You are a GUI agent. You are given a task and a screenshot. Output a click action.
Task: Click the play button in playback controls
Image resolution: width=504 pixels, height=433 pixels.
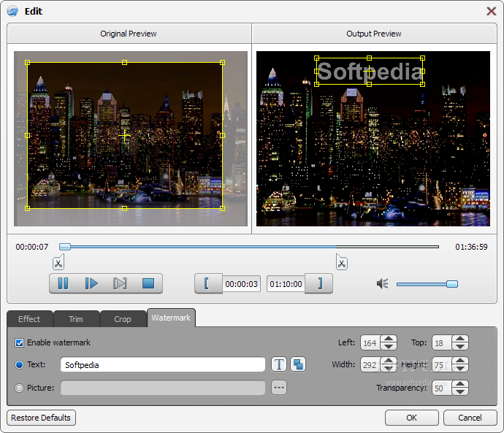click(91, 283)
